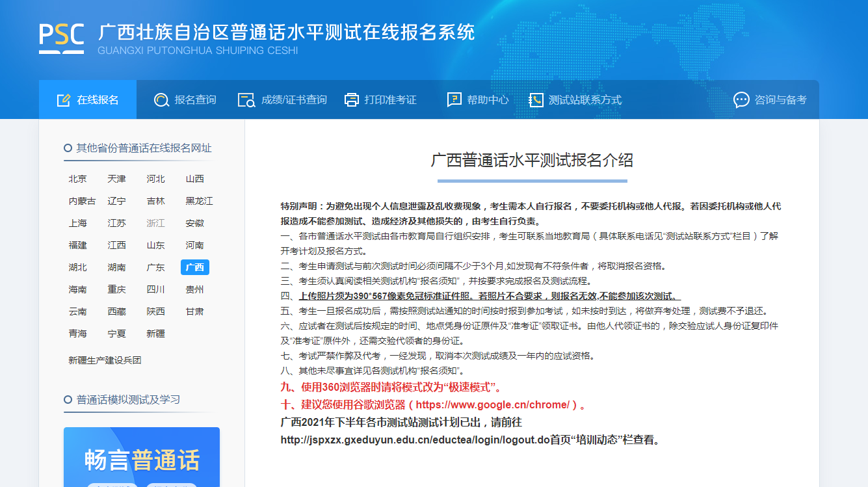Click the 畅言普通话 banner image
The height and width of the screenshot is (487, 868).
tap(141, 457)
